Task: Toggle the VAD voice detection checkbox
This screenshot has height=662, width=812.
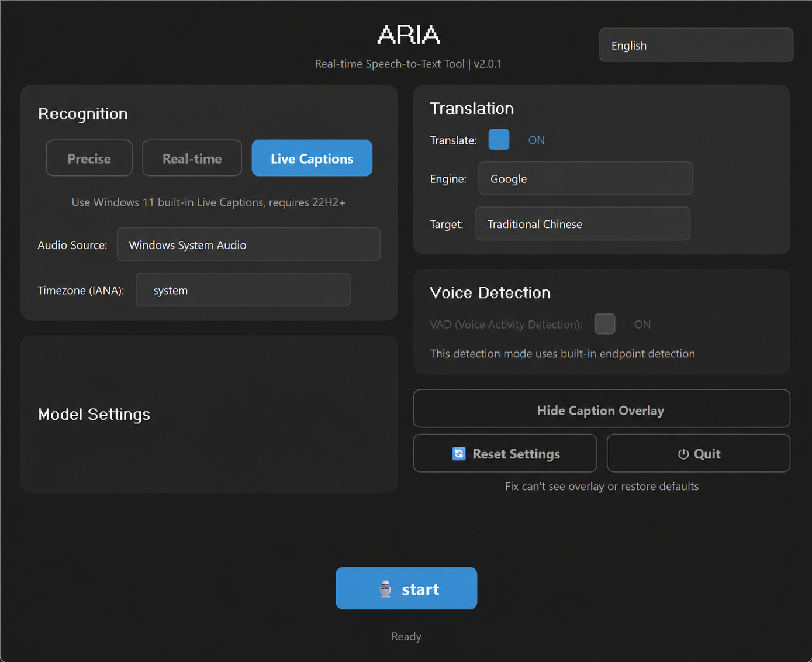Action: pos(604,324)
